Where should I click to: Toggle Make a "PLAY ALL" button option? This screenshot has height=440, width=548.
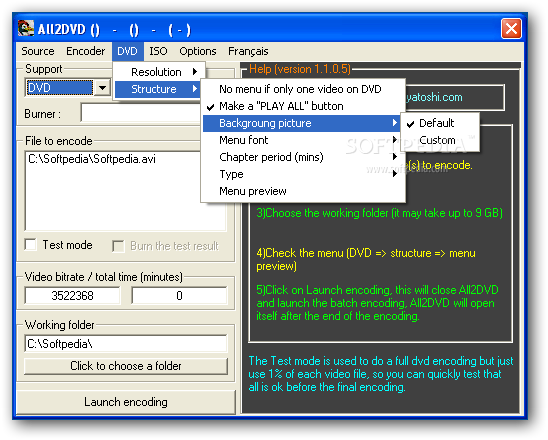303,106
